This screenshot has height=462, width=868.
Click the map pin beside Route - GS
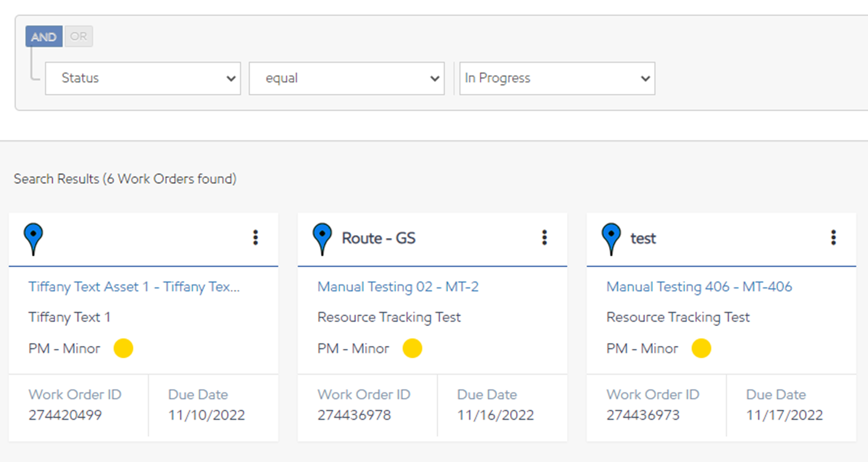322,238
